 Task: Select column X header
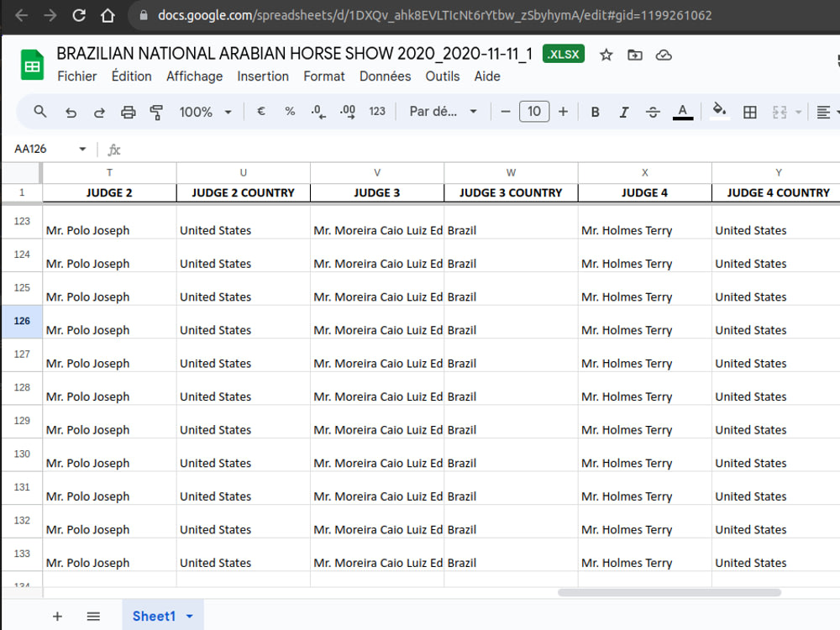click(x=645, y=172)
